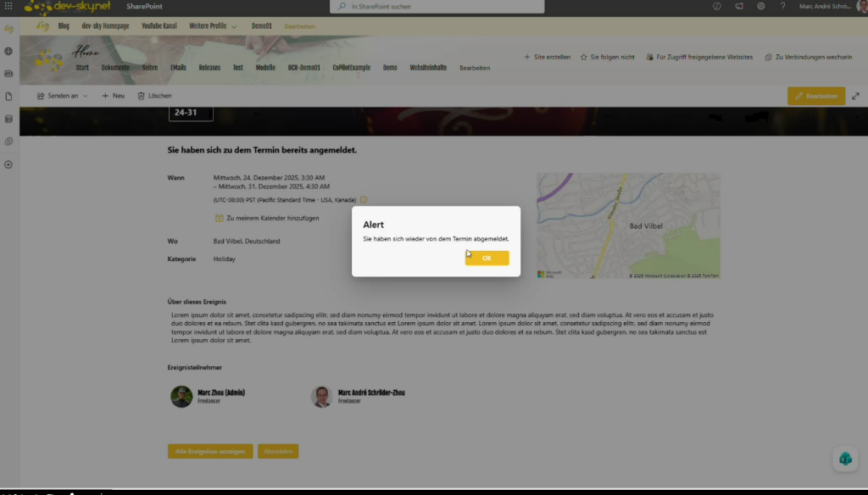Open the app launcher waffle icon
This screenshot has width=868, height=495.
[8, 6]
